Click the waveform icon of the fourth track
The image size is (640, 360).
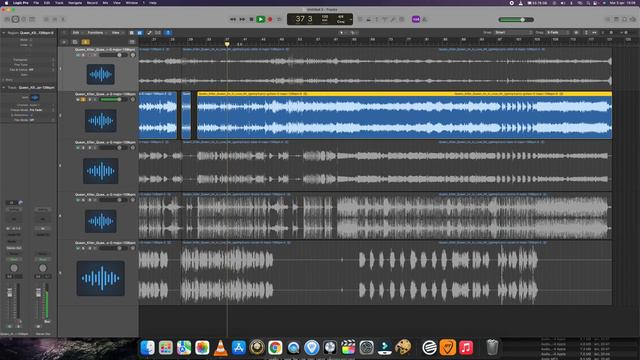tap(100, 221)
